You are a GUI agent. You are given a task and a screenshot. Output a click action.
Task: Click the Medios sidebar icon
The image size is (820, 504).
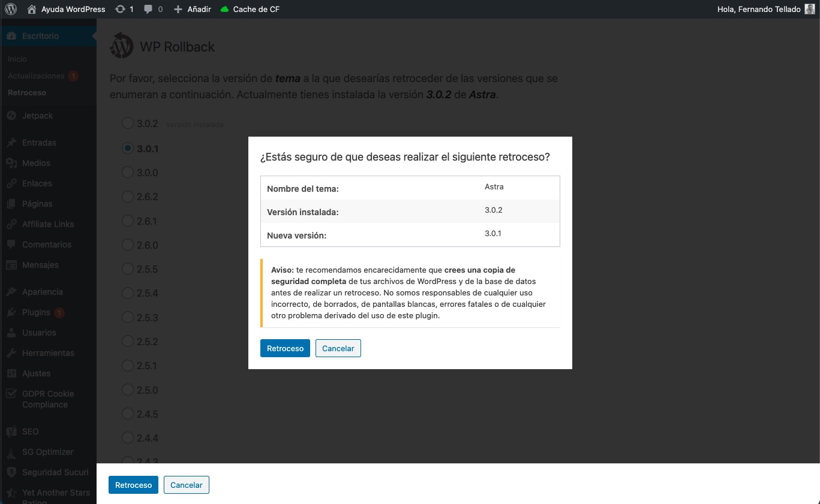pyautogui.click(x=11, y=163)
